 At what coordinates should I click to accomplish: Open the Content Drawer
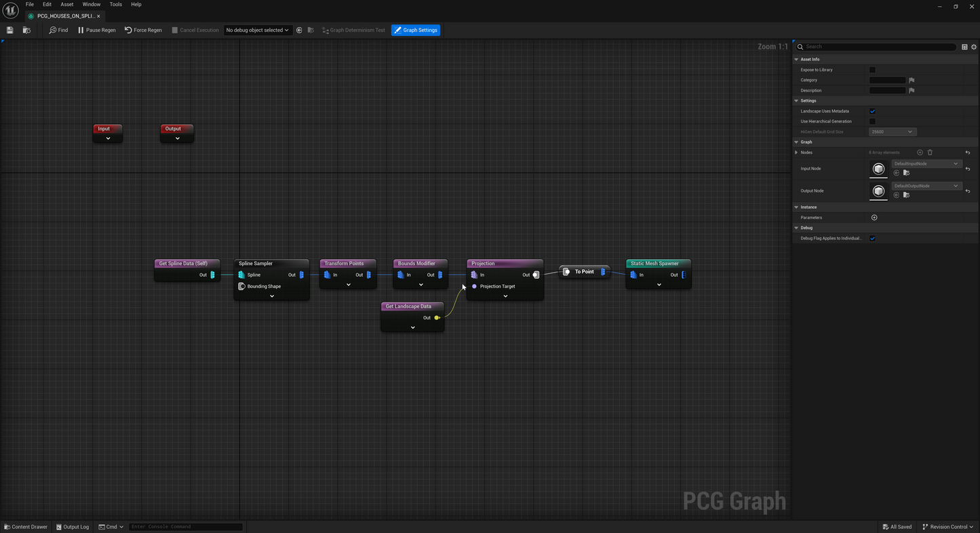click(x=26, y=527)
